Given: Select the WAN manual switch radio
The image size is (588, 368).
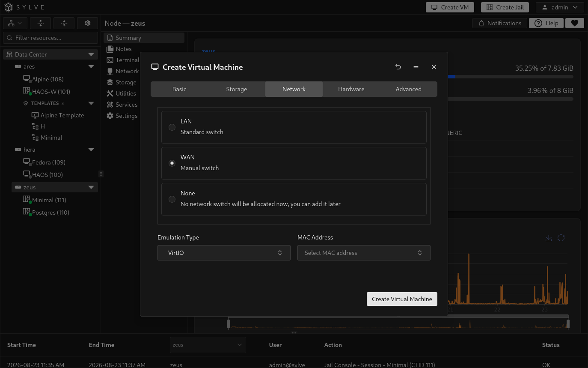Looking at the screenshot, I should click(172, 163).
